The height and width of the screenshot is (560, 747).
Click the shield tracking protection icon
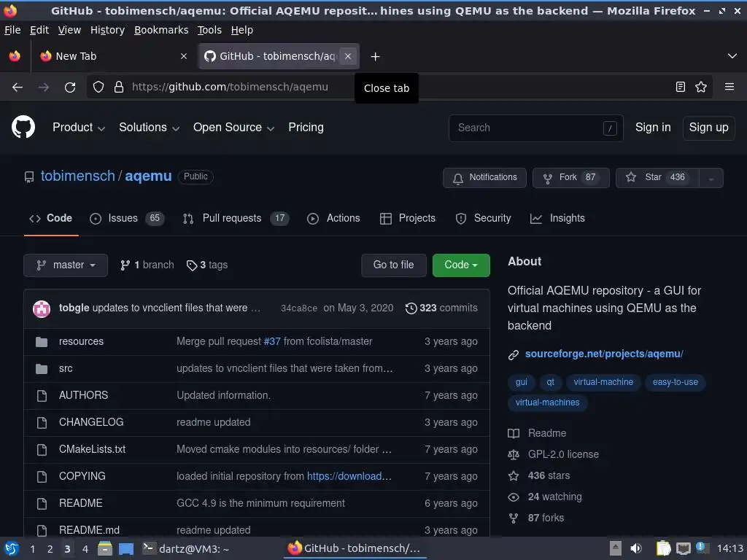(x=98, y=87)
